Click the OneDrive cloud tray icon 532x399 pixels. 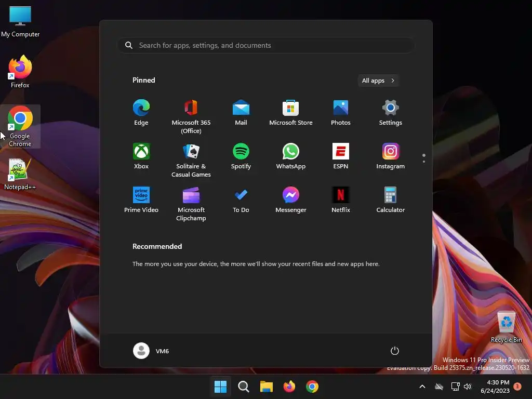coord(439,387)
